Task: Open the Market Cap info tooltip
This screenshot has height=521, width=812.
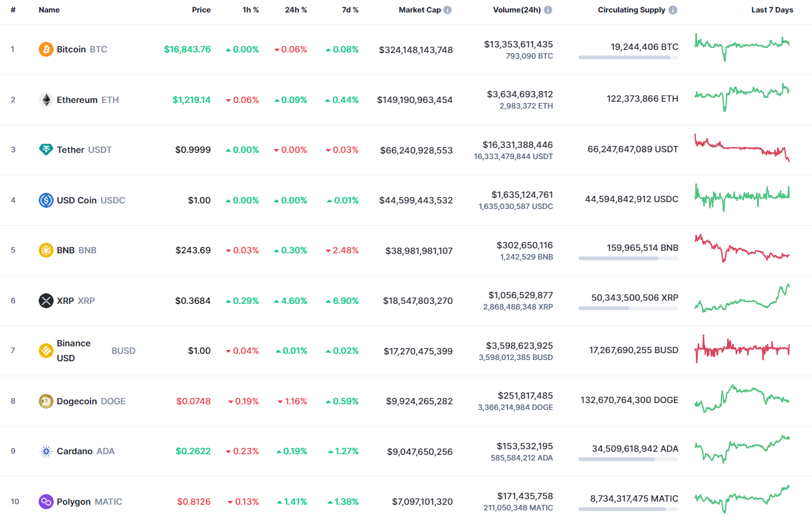Action: click(448, 9)
